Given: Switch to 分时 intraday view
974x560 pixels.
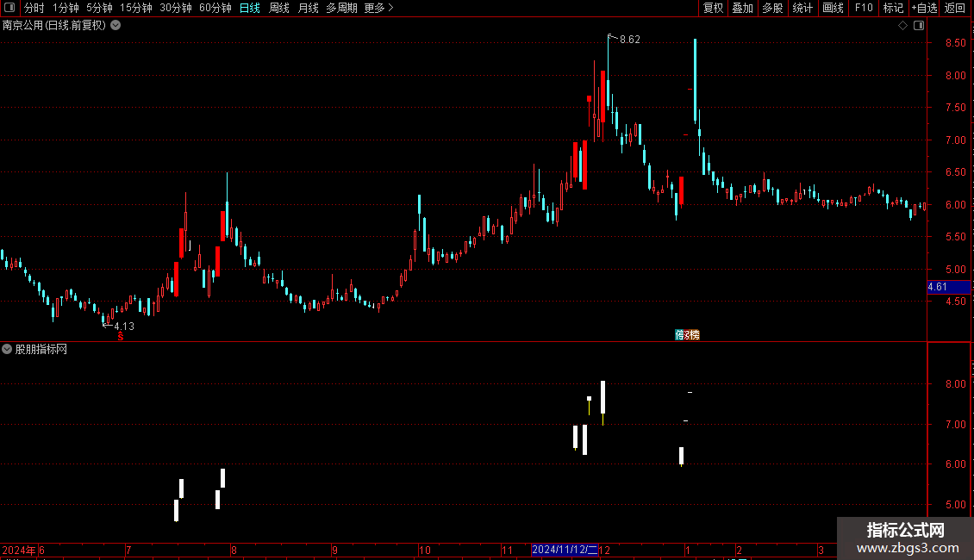Looking at the screenshot, I should 34,8.
